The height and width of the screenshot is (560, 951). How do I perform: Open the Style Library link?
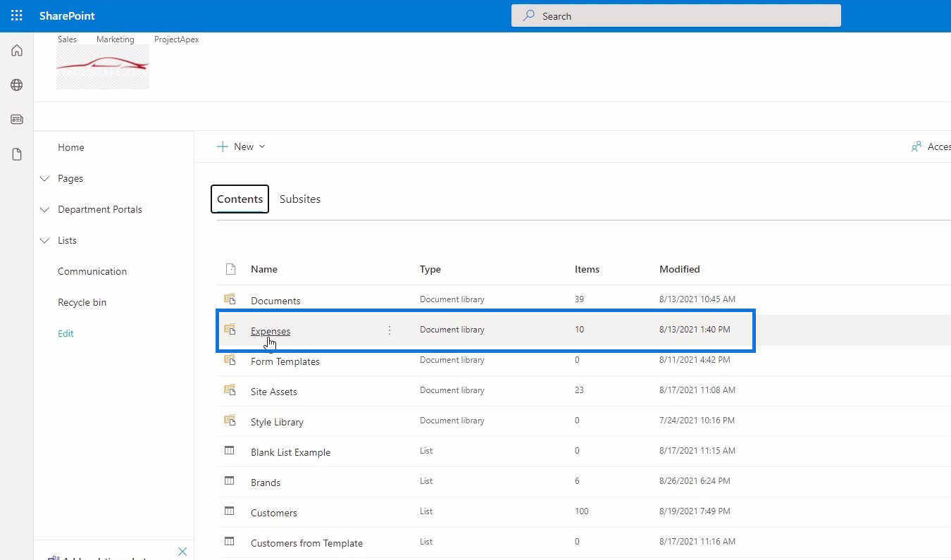(x=277, y=422)
